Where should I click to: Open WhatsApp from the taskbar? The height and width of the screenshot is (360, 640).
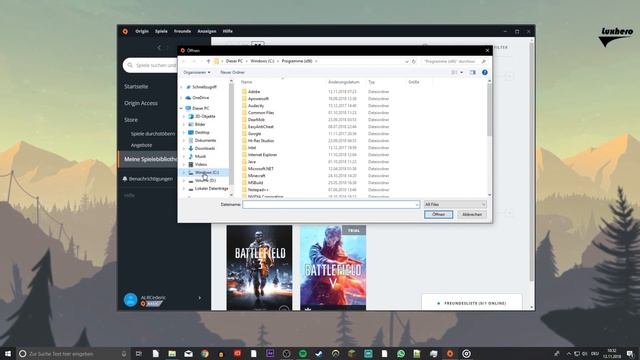point(401,353)
